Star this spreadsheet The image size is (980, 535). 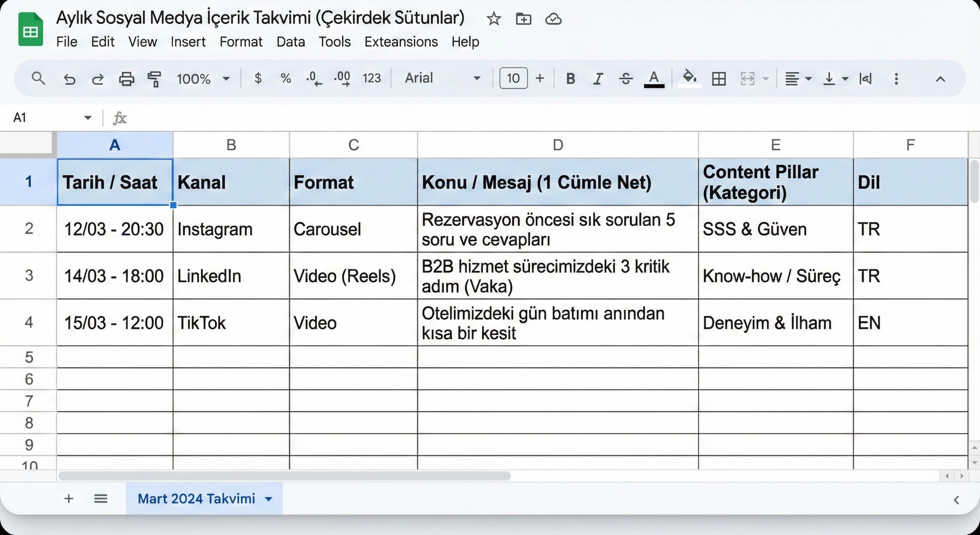pyautogui.click(x=493, y=19)
